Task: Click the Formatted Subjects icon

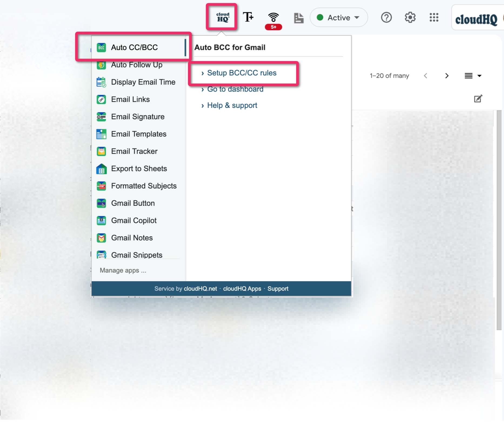Action: click(101, 186)
